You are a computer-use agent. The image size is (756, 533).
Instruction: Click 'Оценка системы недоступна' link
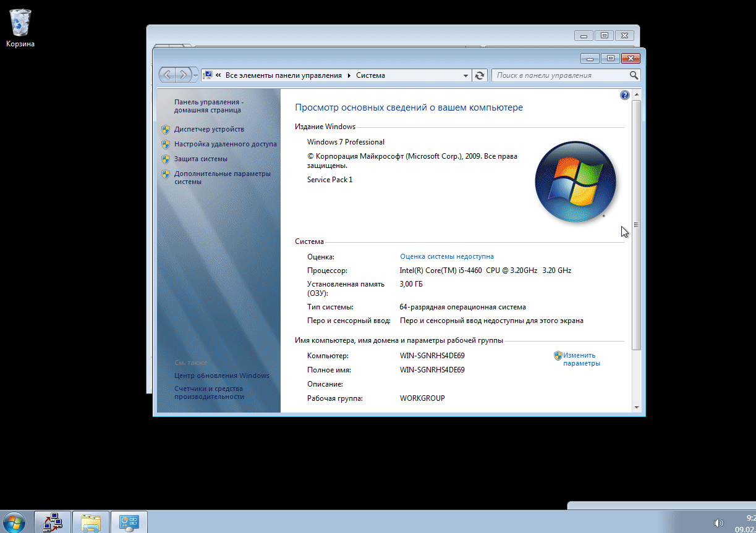[x=447, y=256]
